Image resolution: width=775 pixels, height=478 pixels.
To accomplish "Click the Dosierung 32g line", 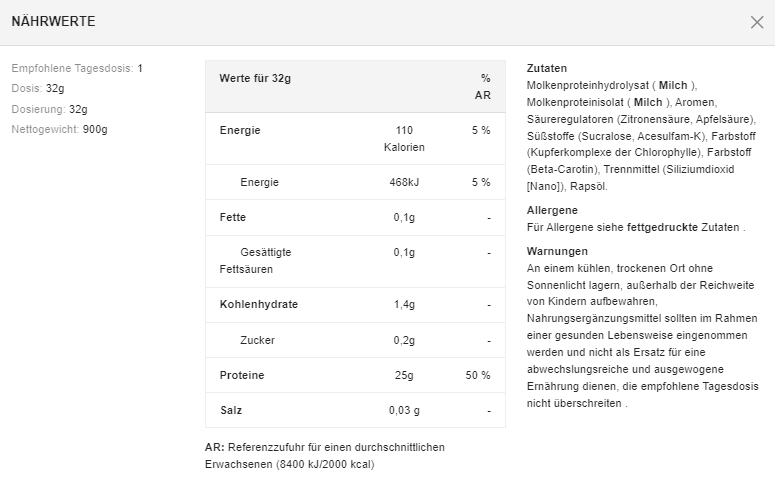I will [49, 109].
